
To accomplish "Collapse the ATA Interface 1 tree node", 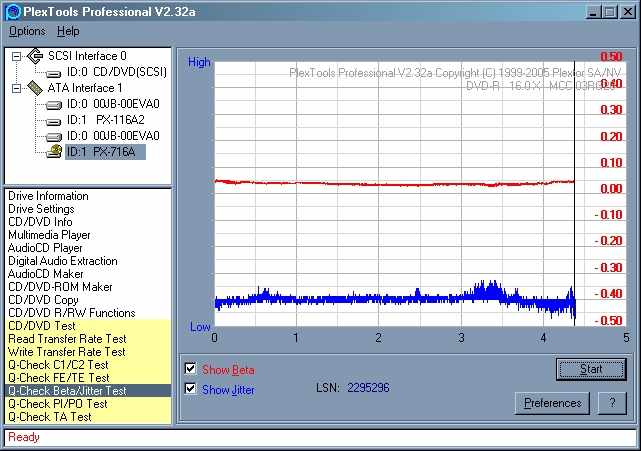I will (x=16, y=88).
